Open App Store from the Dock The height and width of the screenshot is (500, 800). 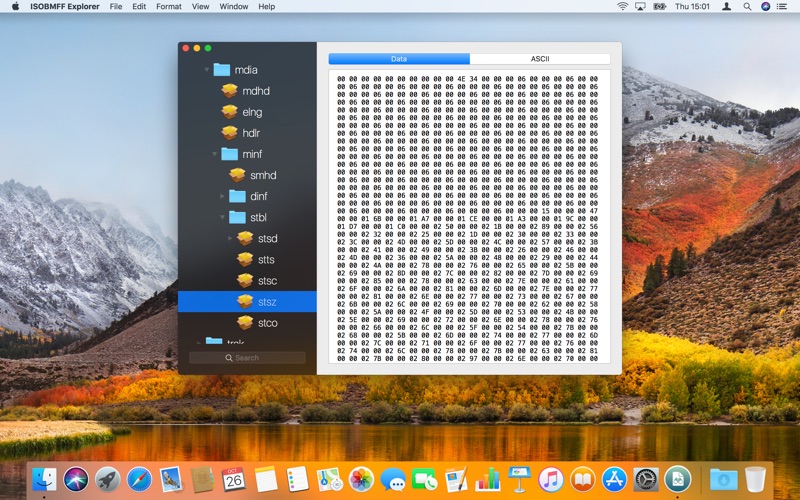614,480
